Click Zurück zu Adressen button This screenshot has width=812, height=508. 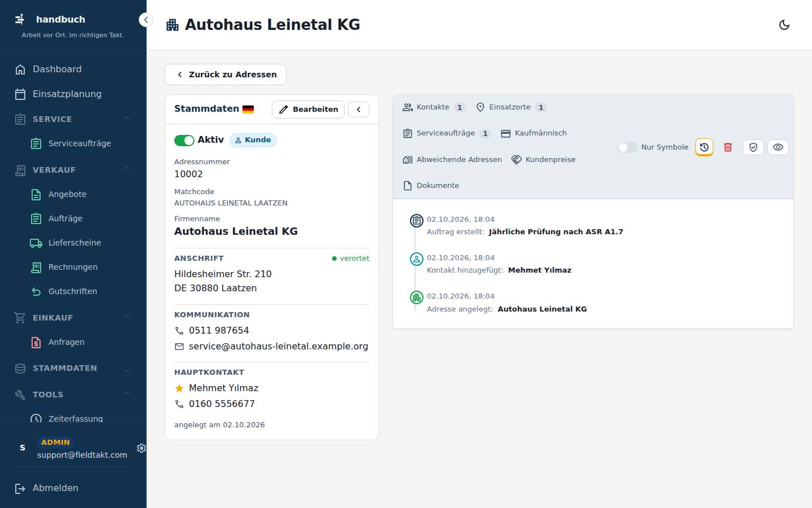tap(226, 75)
